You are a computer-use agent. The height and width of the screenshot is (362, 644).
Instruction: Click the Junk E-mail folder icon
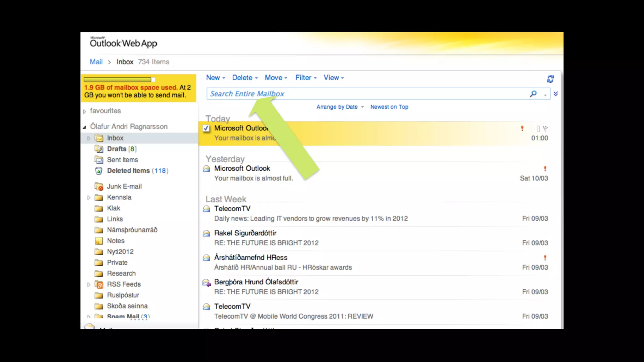click(99, 186)
